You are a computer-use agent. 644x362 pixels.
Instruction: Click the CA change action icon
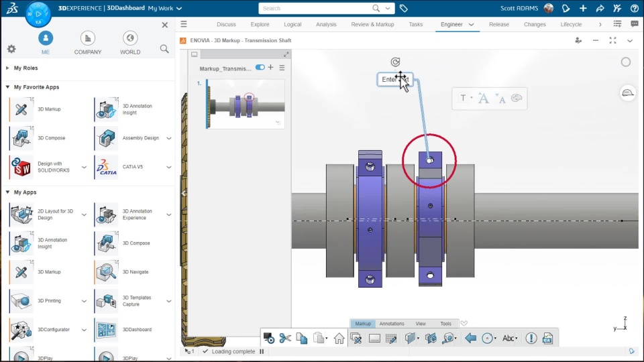point(548,338)
